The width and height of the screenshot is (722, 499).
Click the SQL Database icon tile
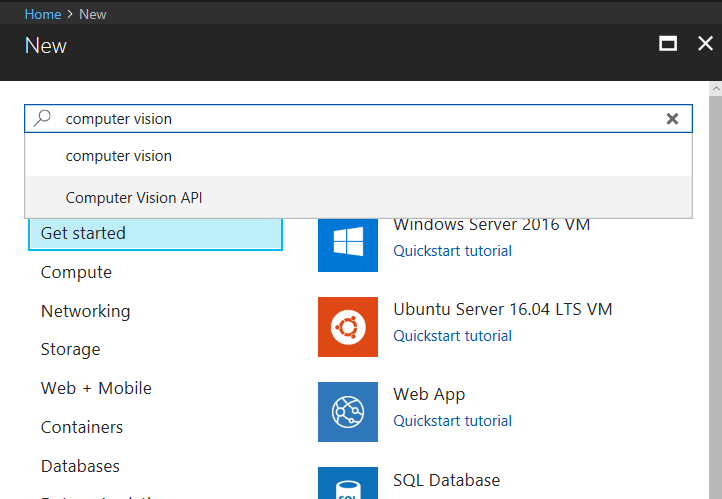pyautogui.click(x=348, y=483)
